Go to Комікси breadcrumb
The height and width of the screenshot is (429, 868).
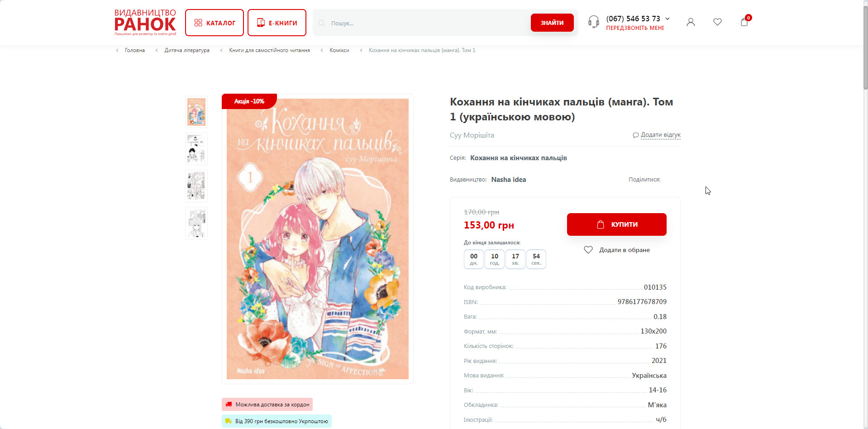point(339,50)
